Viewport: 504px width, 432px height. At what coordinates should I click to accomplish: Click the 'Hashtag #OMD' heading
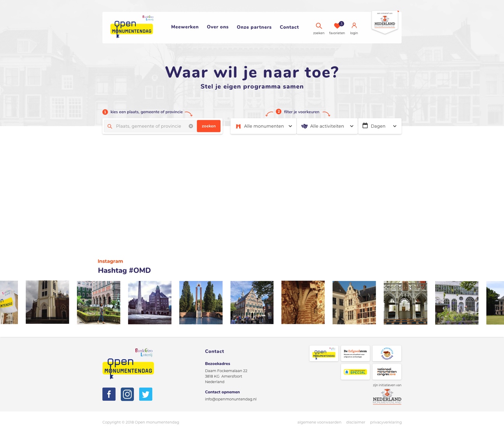coord(124,270)
